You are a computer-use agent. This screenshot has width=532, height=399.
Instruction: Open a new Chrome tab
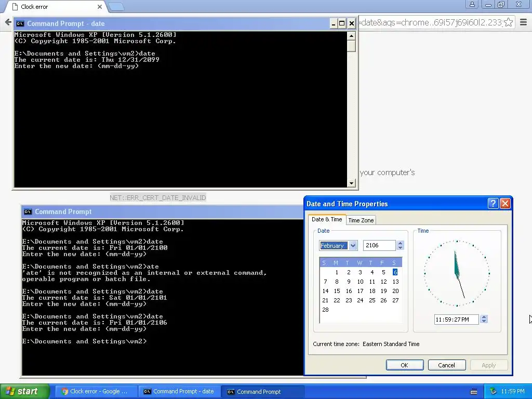116,7
